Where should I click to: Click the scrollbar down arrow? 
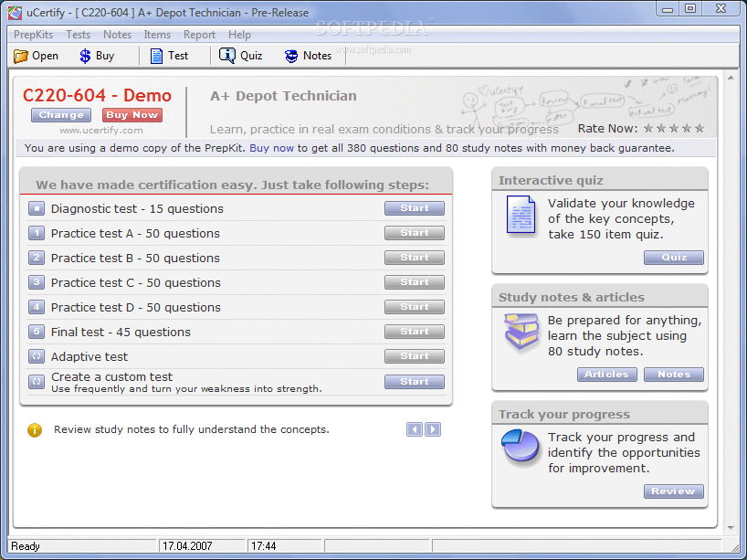click(731, 528)
